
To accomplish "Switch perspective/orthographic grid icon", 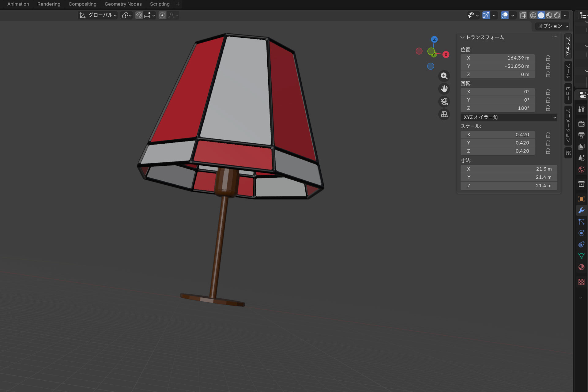I will click(444, 114).
